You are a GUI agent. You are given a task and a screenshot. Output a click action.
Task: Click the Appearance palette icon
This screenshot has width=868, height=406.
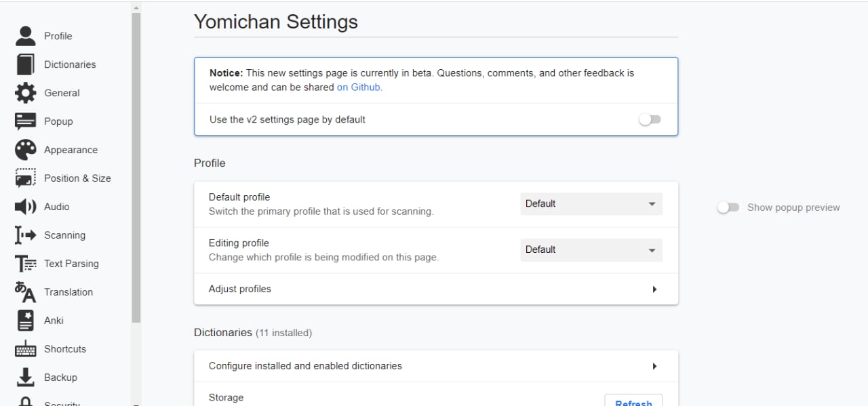click(26, 150)
